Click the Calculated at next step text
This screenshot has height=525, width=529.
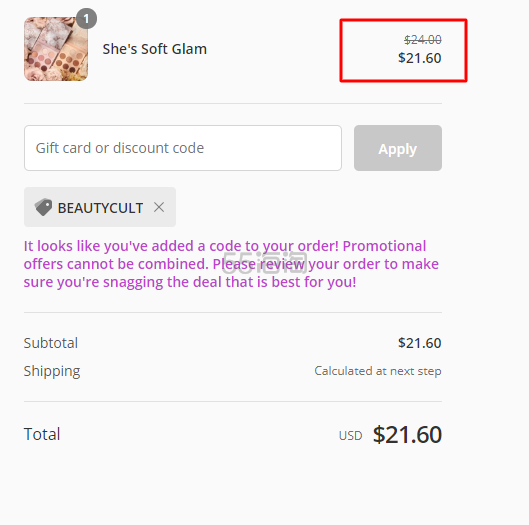[378, 371]
